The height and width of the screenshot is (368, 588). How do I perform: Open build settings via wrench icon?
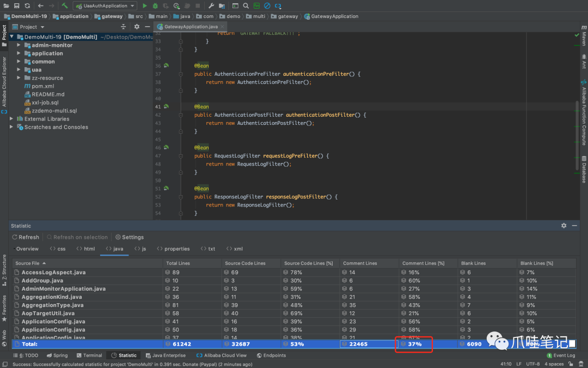pos(211,5)
